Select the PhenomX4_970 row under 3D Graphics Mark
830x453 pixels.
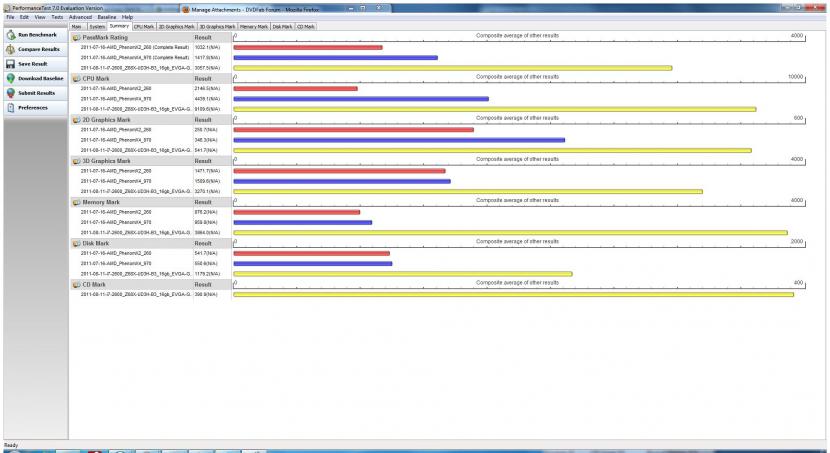pyautogui.click(x=116, y=181)
